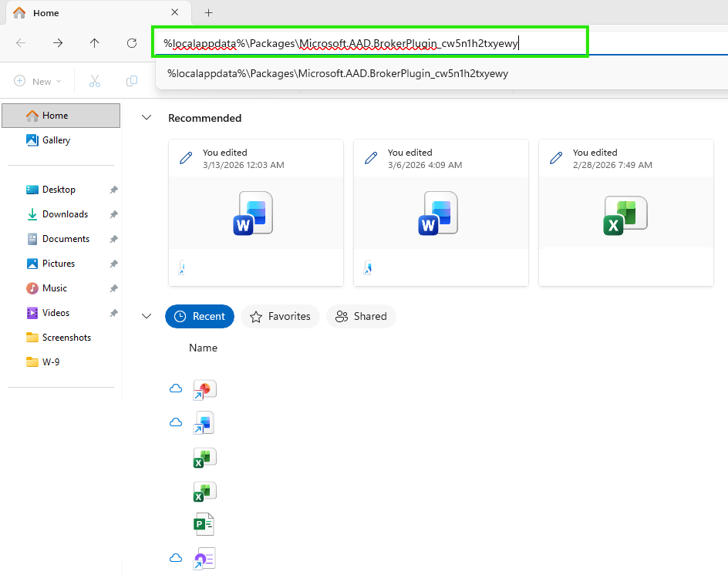Click cloud status icon beside PowerPoint shortcut

[x=176, y=388]
